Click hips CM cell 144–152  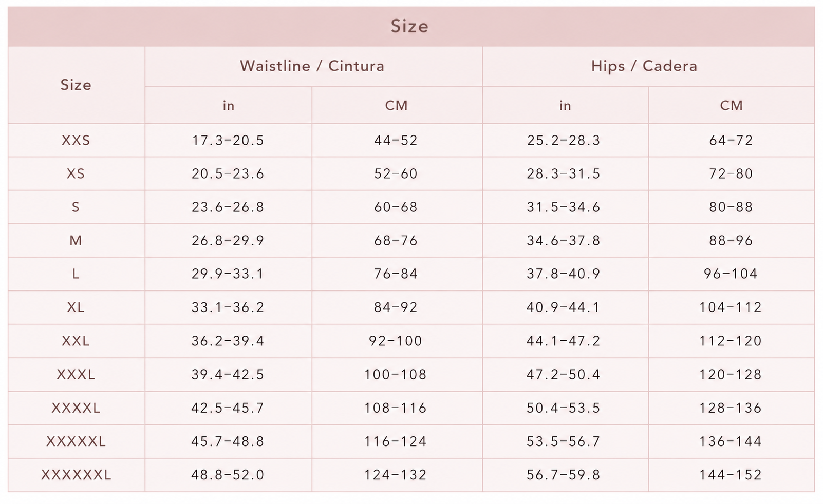732,475
